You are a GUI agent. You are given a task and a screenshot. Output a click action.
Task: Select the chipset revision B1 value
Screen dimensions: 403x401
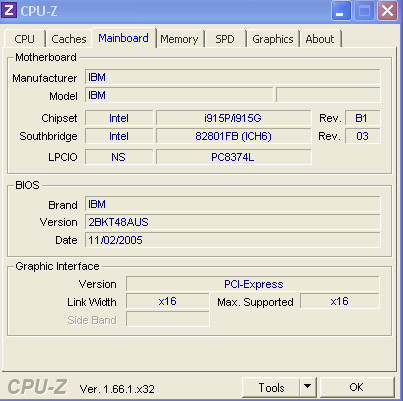pyautogui.click(x=362, y=118)
